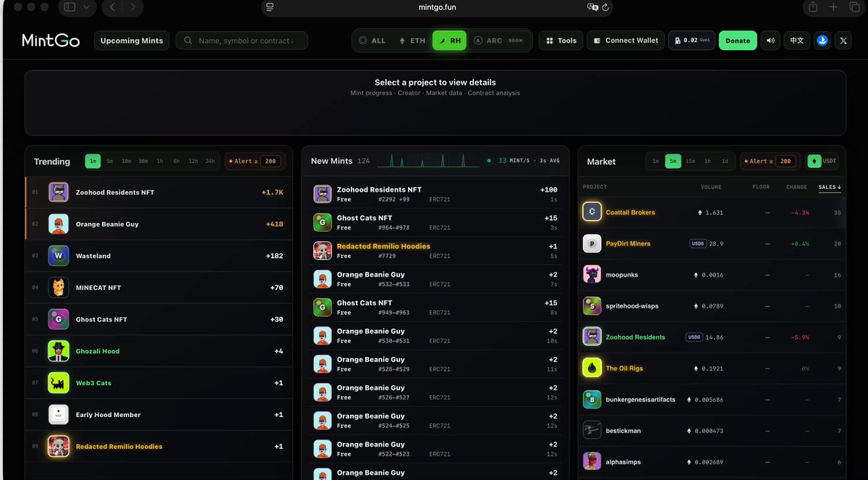Image resolution: width=868 pixels, height=480 pixels.
Task: Set Trending timeframe to 24h
Action: click(210, 161)
